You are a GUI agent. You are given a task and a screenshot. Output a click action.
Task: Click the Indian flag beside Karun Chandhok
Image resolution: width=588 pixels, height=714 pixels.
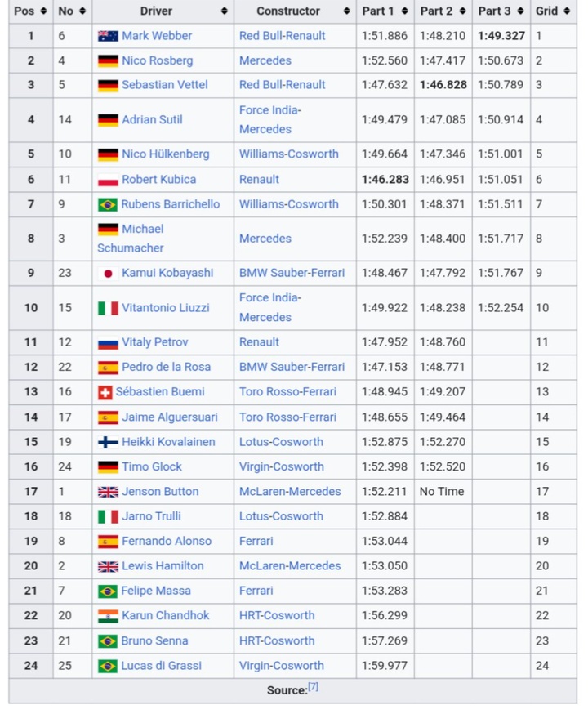click(x=108, y=616)
